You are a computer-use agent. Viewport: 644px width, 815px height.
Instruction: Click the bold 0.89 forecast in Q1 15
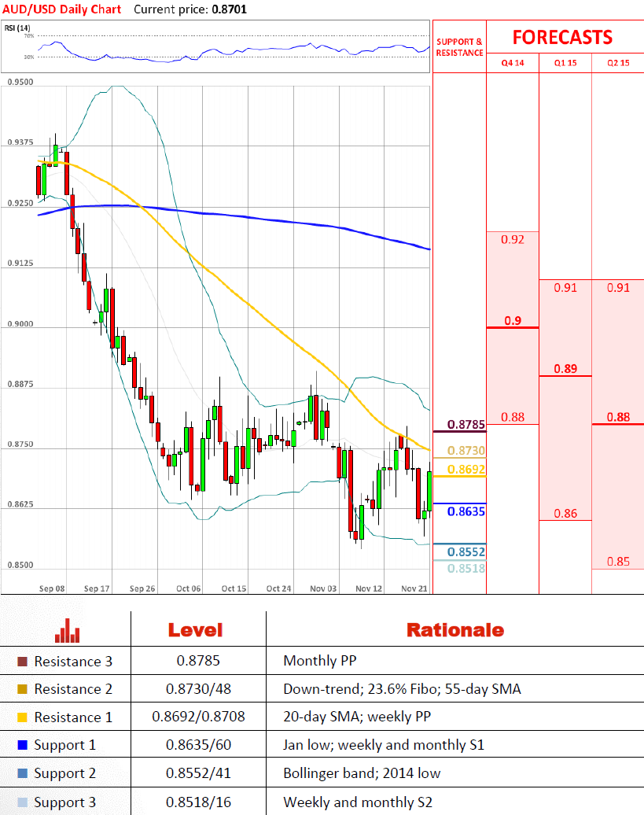pos(565,369)
